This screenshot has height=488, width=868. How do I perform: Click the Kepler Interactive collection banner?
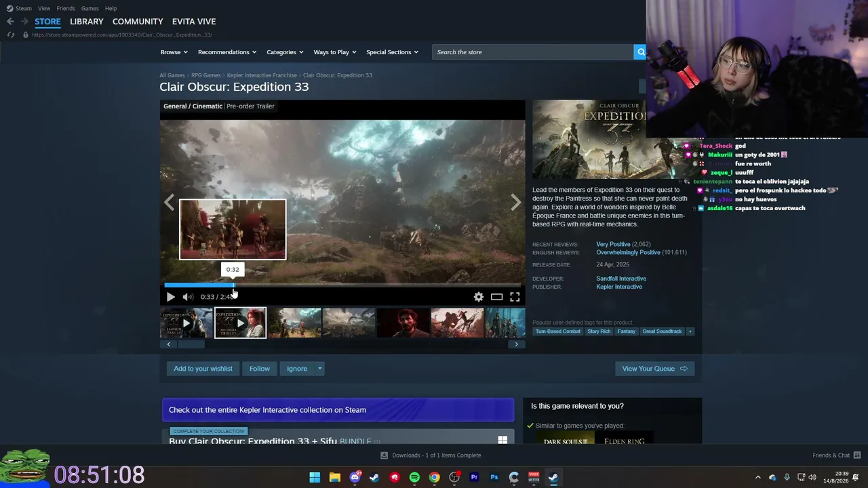tap(338, 410)
